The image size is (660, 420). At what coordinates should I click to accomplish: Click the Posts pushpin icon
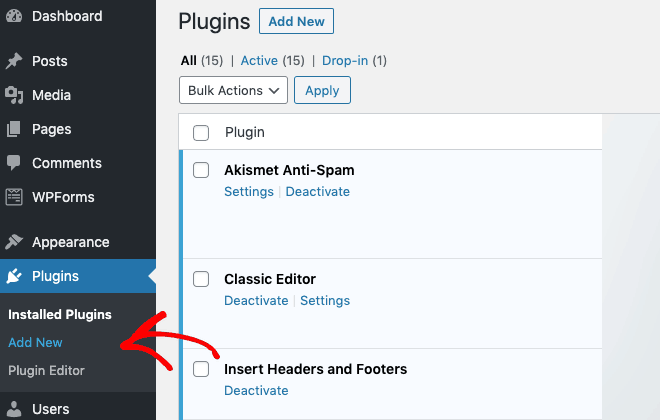[14, 61]
